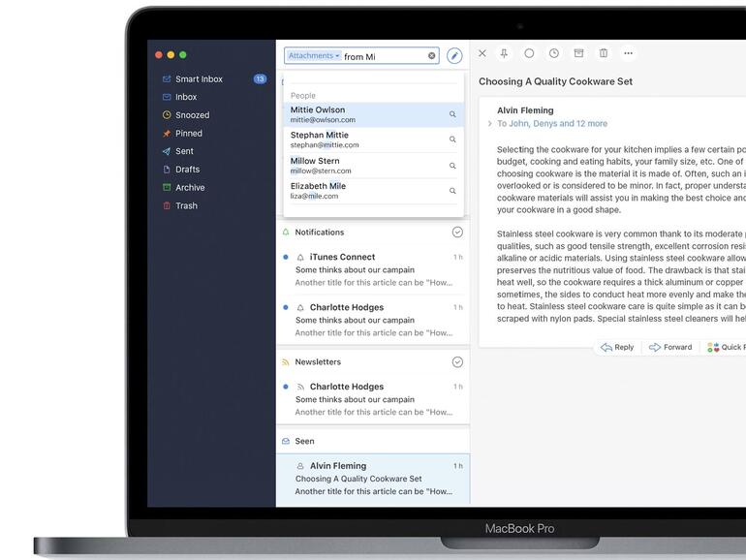Select the Stephan Mittie suggestion
Viewport: 746px width, 560px height.
click(x=373, y=140)
